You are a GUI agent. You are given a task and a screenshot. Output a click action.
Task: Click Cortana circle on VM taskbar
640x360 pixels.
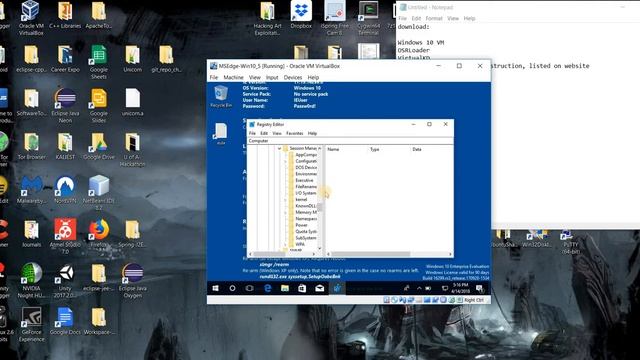(232, 288)
